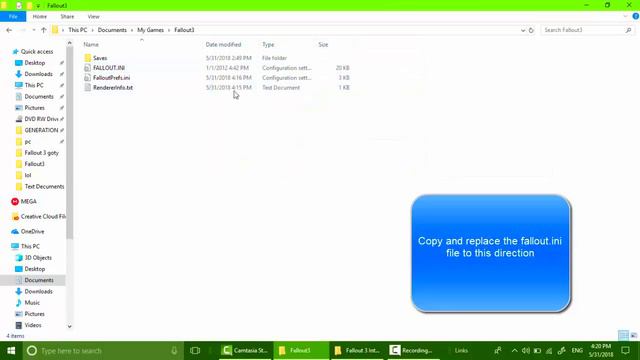Open GENERATION folder in sidebar
This screenshot has height=360, width=640.
tap(41, 130)
